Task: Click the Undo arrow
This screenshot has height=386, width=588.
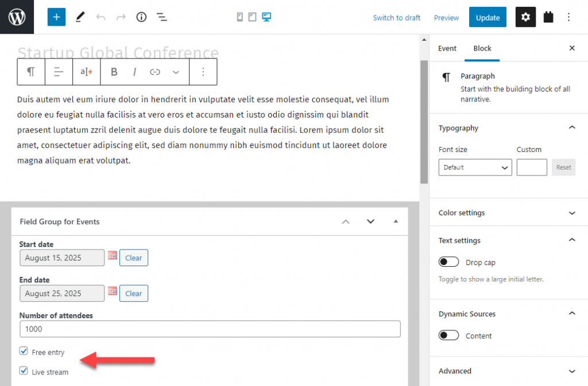Action: 100,17
